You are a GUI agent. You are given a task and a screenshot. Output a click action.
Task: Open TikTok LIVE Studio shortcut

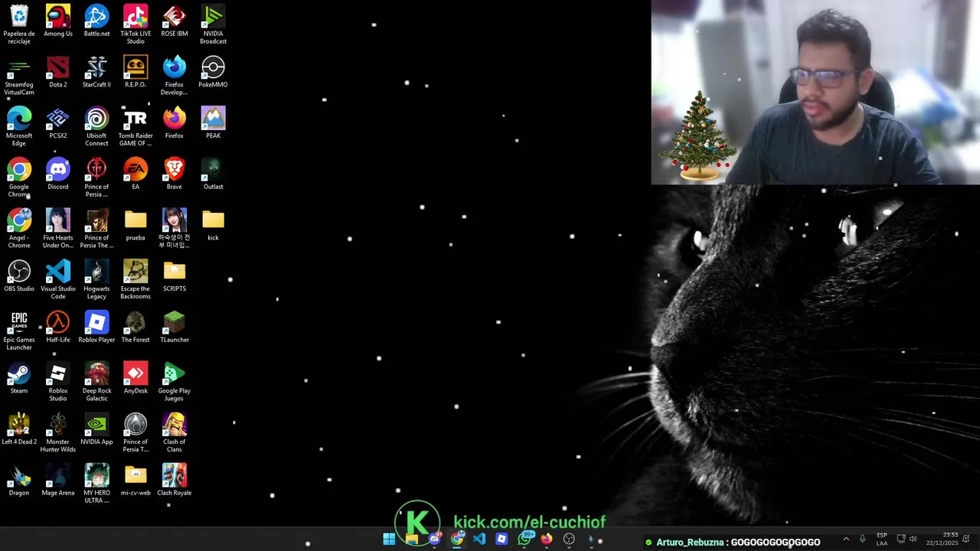point(136,24)
